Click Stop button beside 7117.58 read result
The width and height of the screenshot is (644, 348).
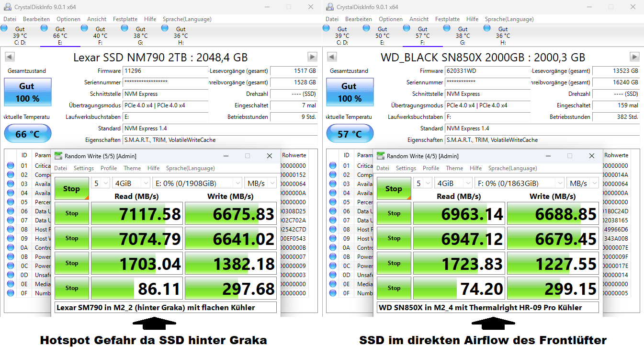72,213
